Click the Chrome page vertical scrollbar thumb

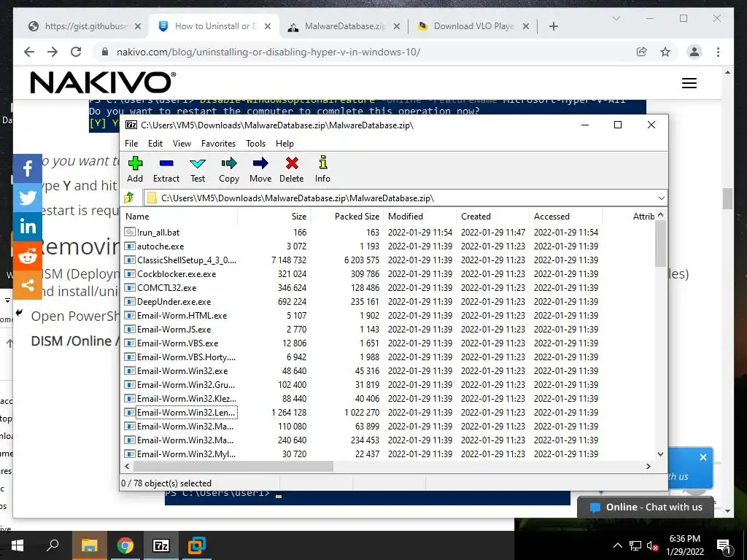coord(727,198)
